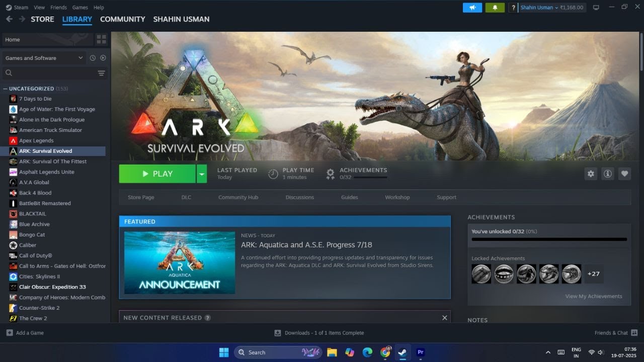Viewport: 644px width, 362px height.
Task: Open Games and Software dropdown
Action: coord(44,58)
